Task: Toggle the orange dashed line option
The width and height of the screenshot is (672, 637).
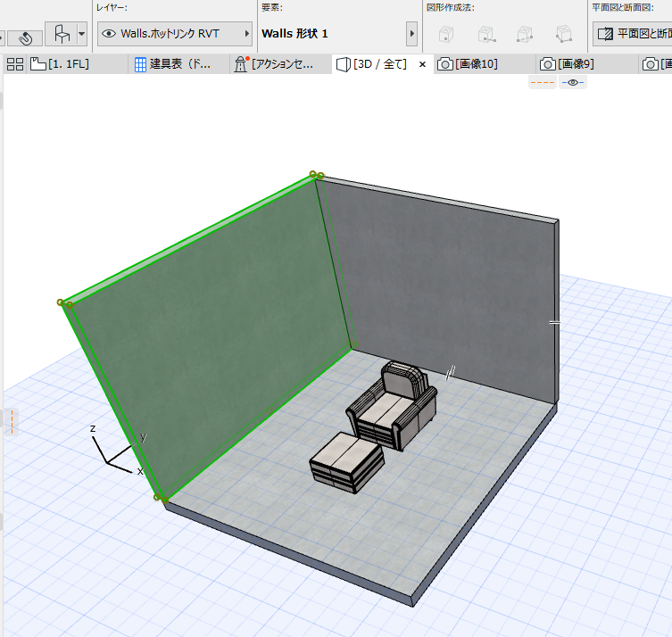Action: click(543, 83)
